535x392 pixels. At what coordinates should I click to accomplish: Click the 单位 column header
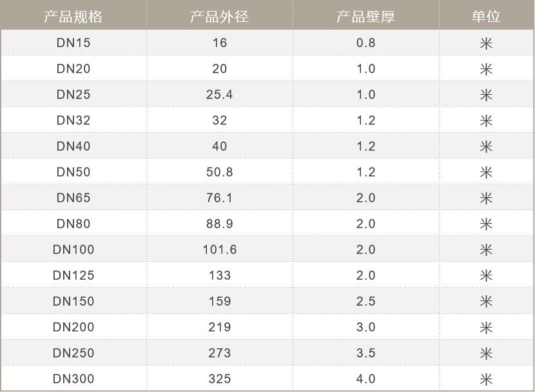pyautogui.click(x=486, y=17)
